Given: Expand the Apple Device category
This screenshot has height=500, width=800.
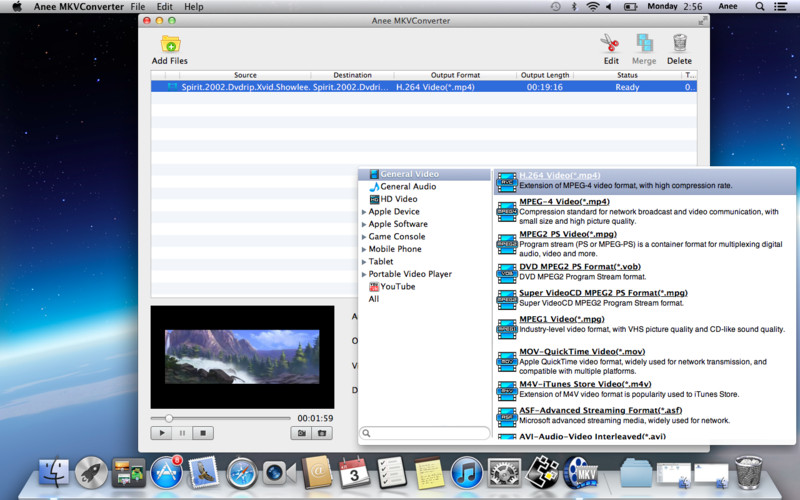Looking at the screenshot, I should coord(364,212).
